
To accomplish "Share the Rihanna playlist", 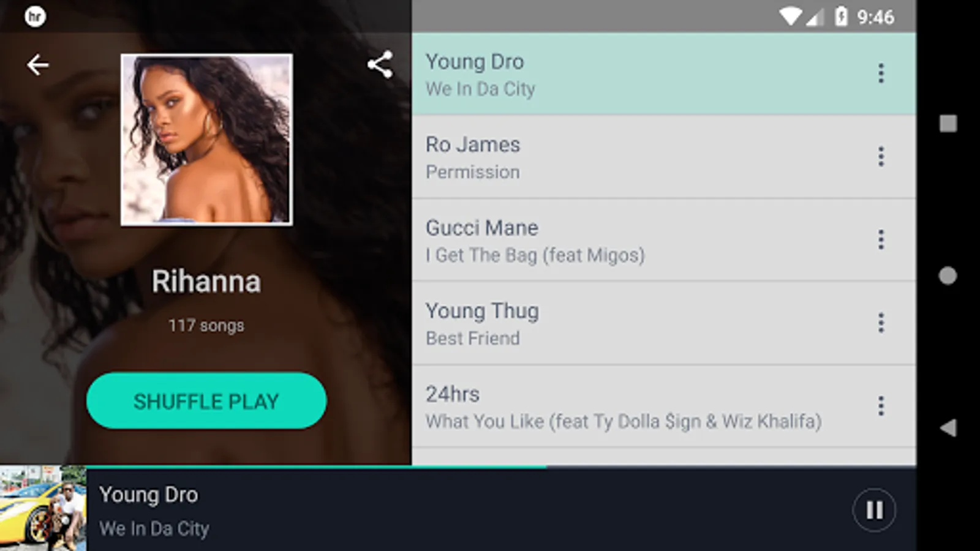I will click(380, 64).
